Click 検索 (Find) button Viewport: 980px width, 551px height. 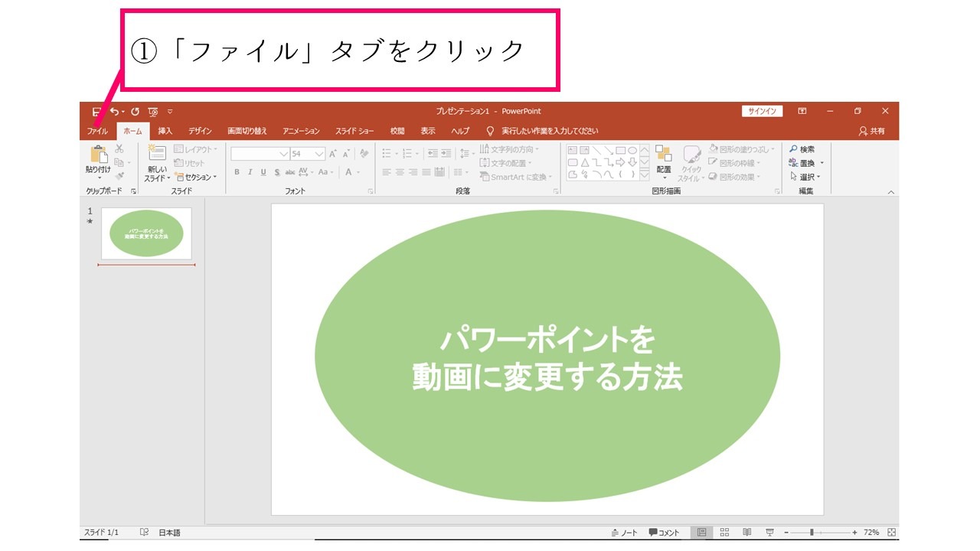tap(802, 149)
